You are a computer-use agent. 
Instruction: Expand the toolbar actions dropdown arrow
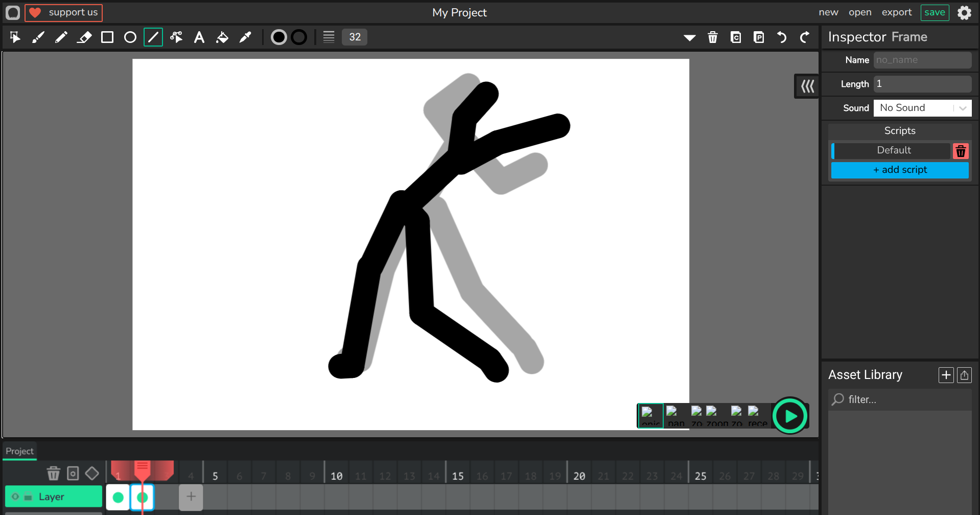point(690,37)
